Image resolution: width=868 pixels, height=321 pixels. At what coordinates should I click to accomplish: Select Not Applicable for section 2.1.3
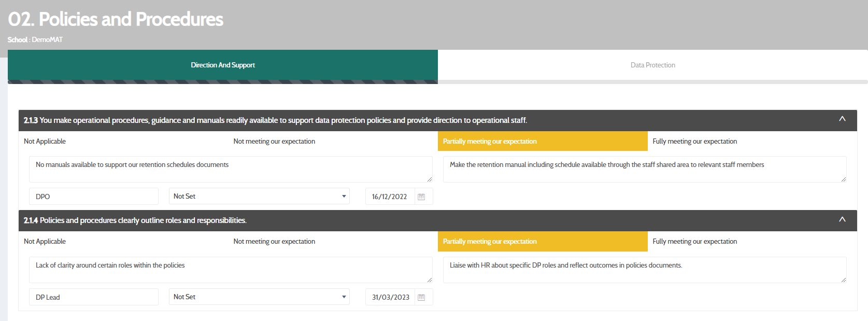click(45, 141)
